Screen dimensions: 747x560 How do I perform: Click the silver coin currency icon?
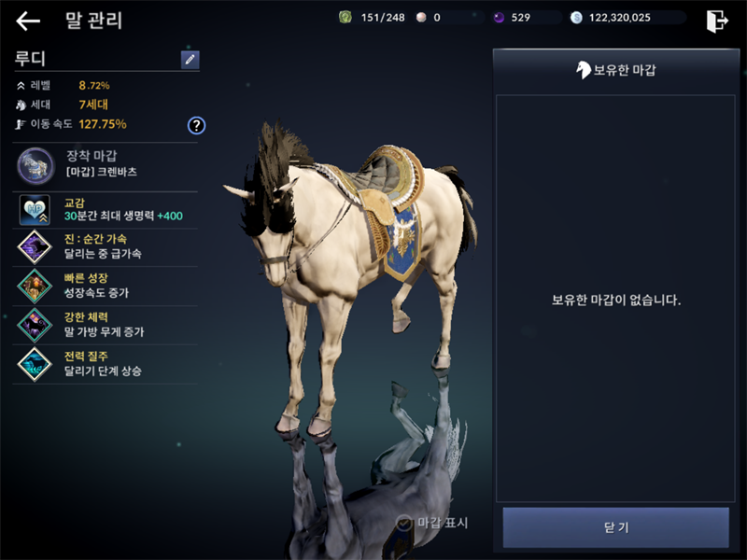(x=576, y=18)
